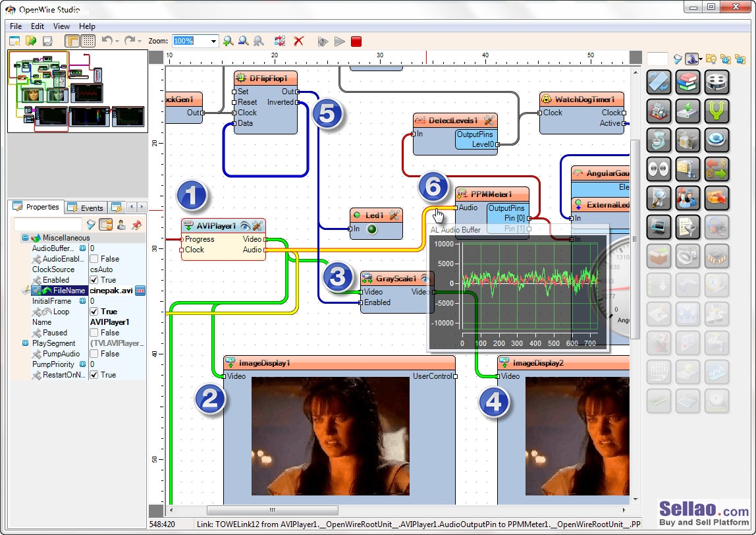Click the properties search field

[x=47, y=224]
